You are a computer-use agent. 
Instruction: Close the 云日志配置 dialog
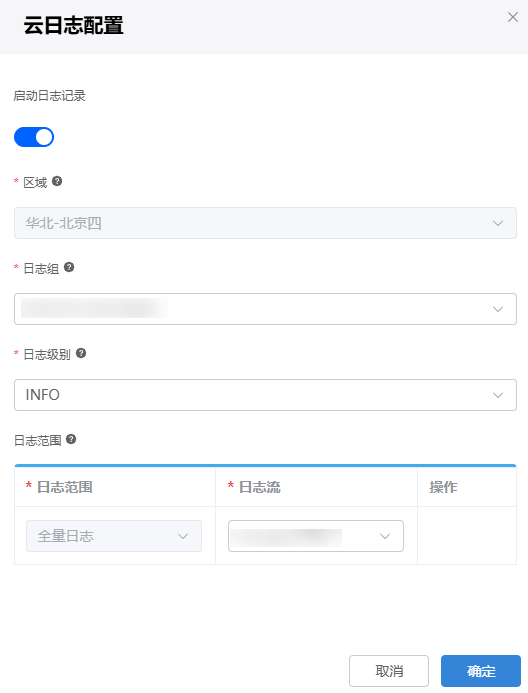click(513, 17)
